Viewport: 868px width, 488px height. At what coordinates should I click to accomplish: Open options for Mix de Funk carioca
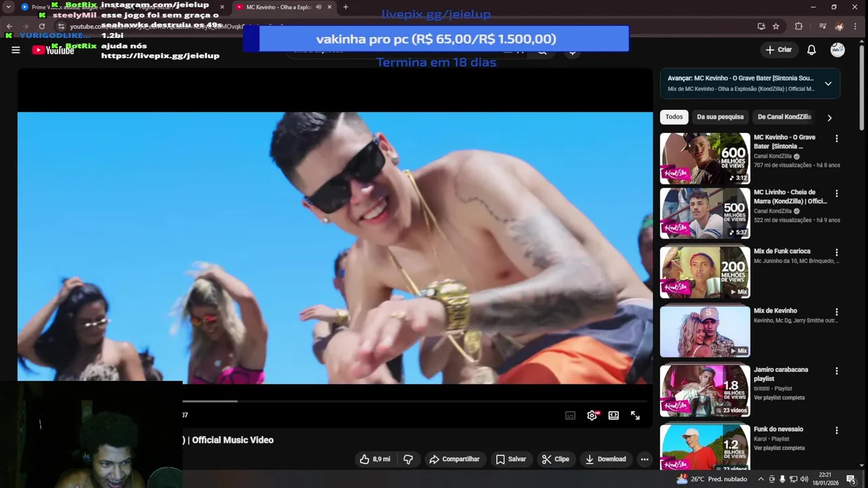837,252
